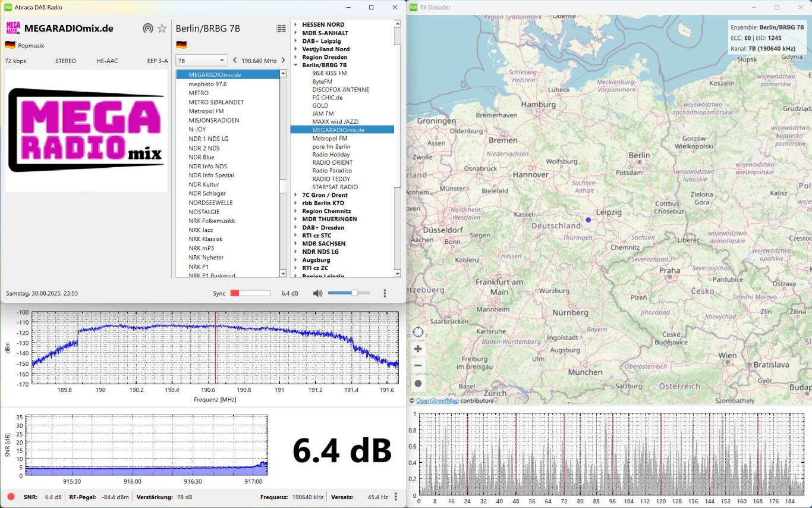Open the signal panel three-dot options menu
The width and height of the screenshot is (812, 508).
point(396,497)
